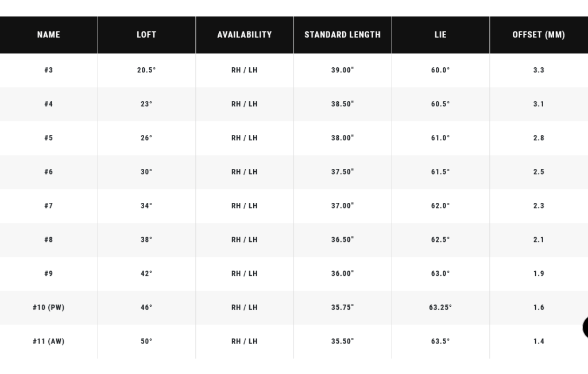Click the 3.3 offset value
Viewport: 588px width, 374px height.
(x=539, y=70)
